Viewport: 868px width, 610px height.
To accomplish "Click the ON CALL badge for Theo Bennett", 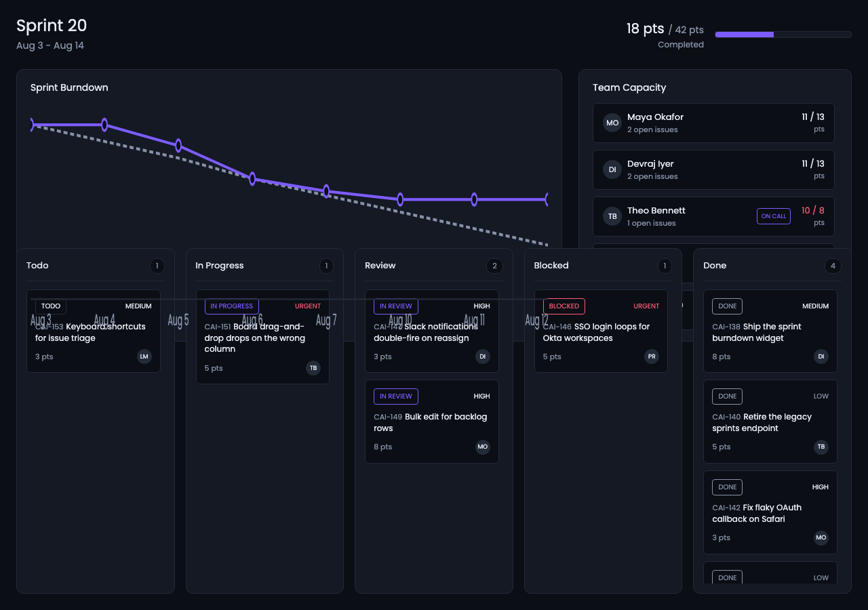I will pyautogui.click(x=774, y=216).
